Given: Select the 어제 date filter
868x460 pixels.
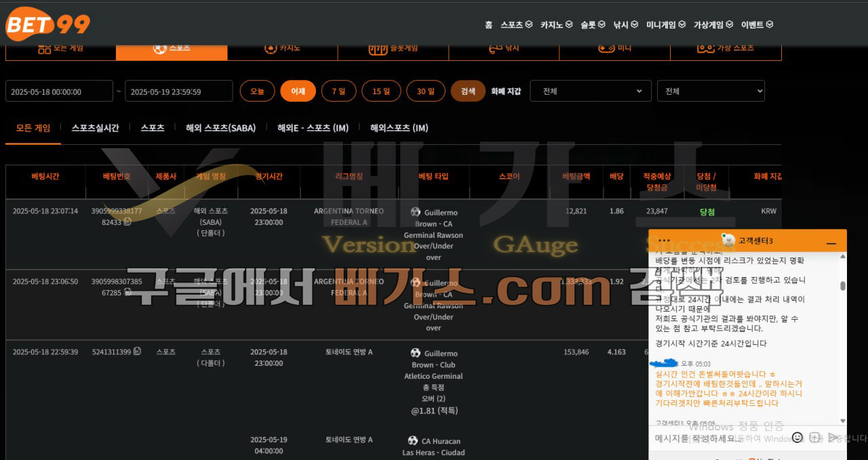Looking at the screenshot, I should pos(298,91).
